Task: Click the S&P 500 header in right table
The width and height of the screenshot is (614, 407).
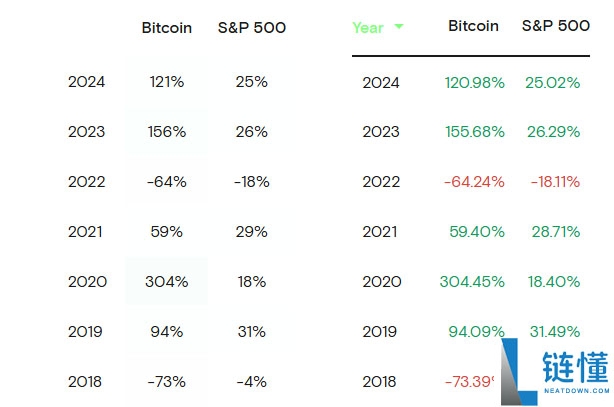Action: [x=555, y=27]
